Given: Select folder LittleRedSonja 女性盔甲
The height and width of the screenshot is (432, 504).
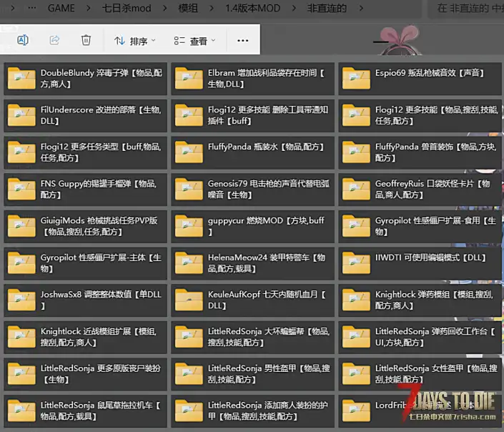Looking at the screenshot, I should [420, 374].
